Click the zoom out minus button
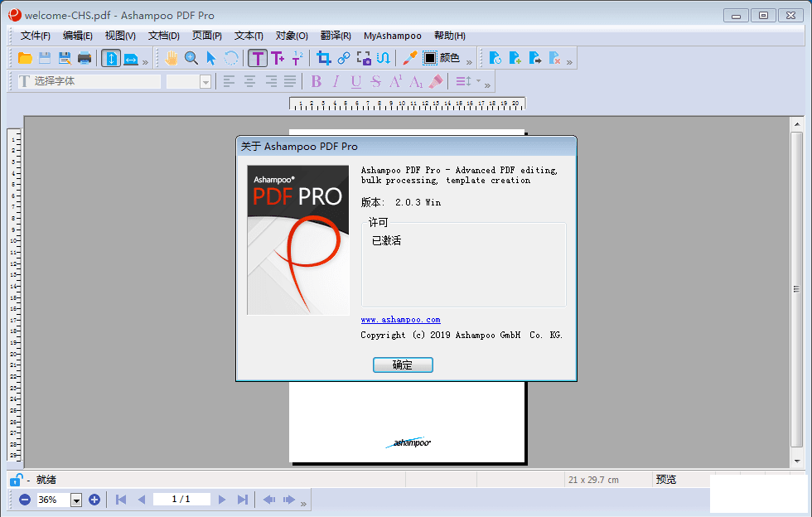The width and height of the screenshot is (812, 517). [25, 500]
